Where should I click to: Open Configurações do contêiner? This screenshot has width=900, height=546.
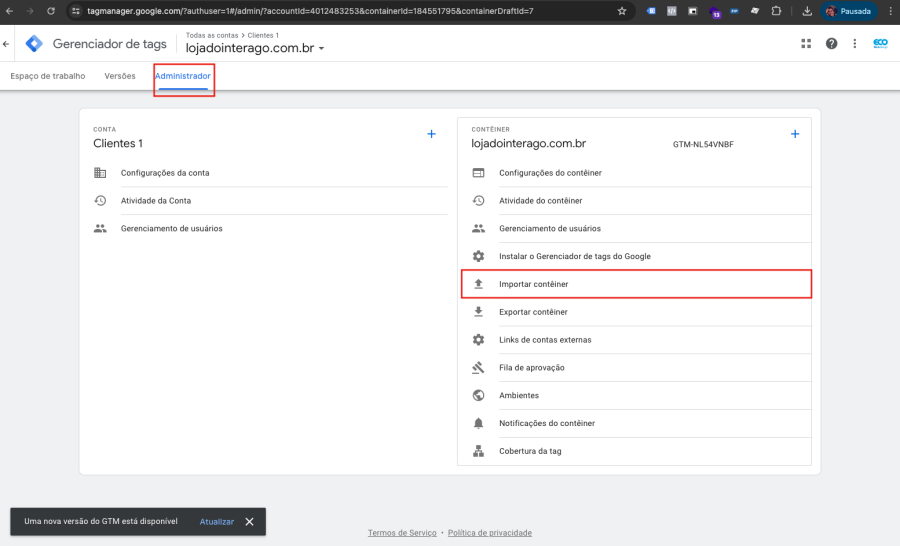point(550,173)
